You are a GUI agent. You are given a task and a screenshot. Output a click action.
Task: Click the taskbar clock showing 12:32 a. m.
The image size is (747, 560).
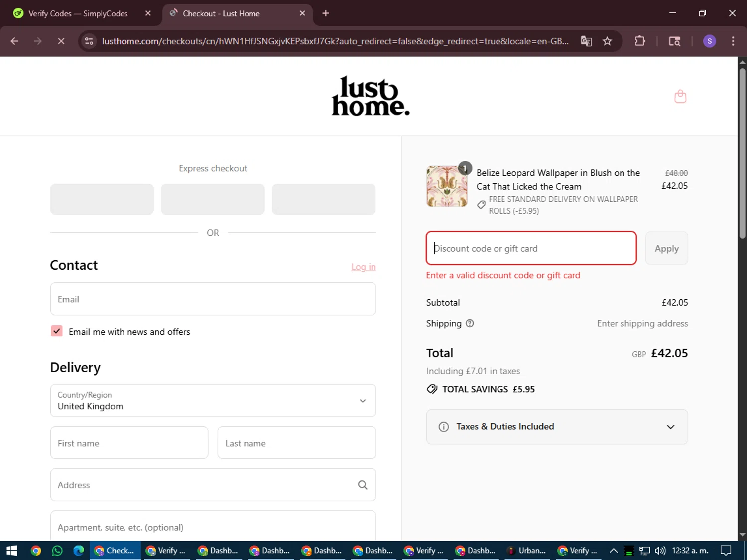(x=690, y=551)
